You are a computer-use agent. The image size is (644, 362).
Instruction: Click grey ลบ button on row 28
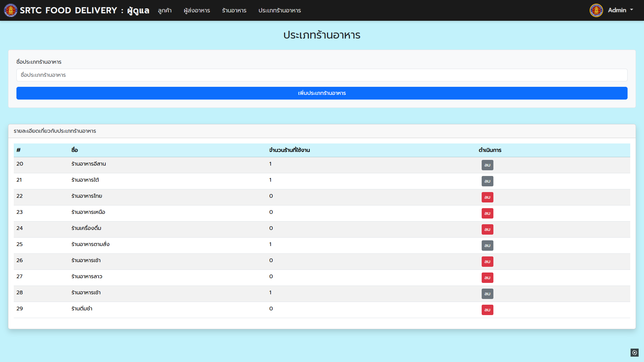[x=487, y=294]
